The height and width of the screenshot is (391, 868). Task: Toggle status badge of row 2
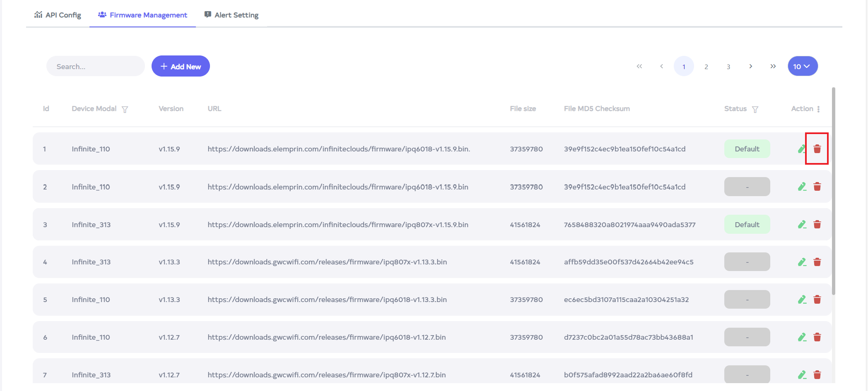747,187
